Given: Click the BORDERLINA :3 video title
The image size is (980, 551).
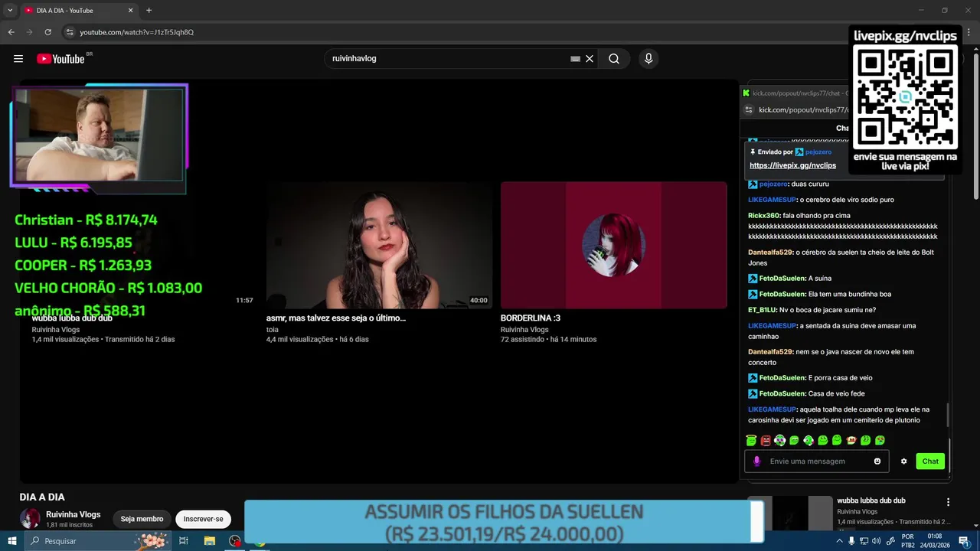Looking at the screenshot, I should (531, 318).
